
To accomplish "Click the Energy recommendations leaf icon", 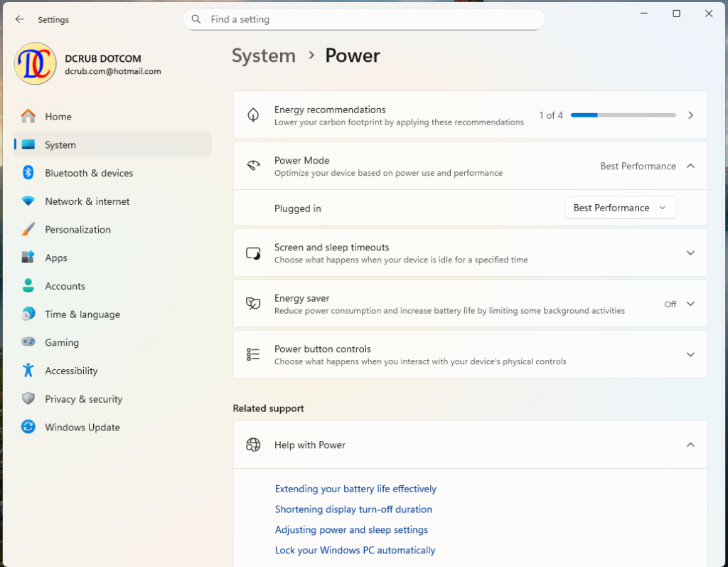I will (x=253, y=115).
